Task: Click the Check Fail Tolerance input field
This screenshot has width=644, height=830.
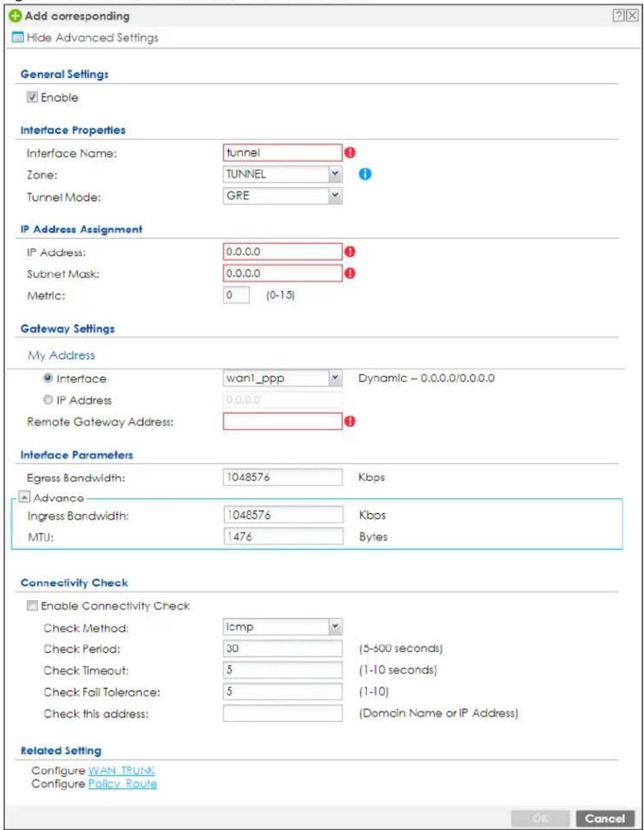Action: (283, 692)
